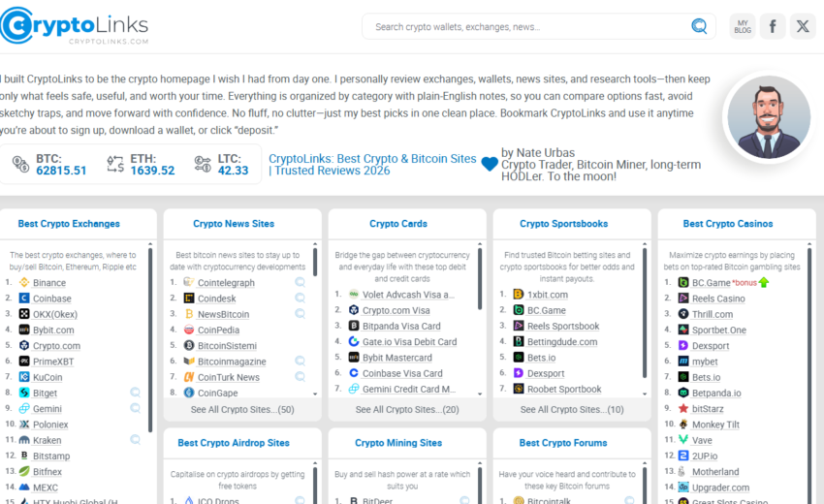Open the Gate.io Visa Debit Card link
The width and height of the screenshot is (824, 504).
point(410,342)
